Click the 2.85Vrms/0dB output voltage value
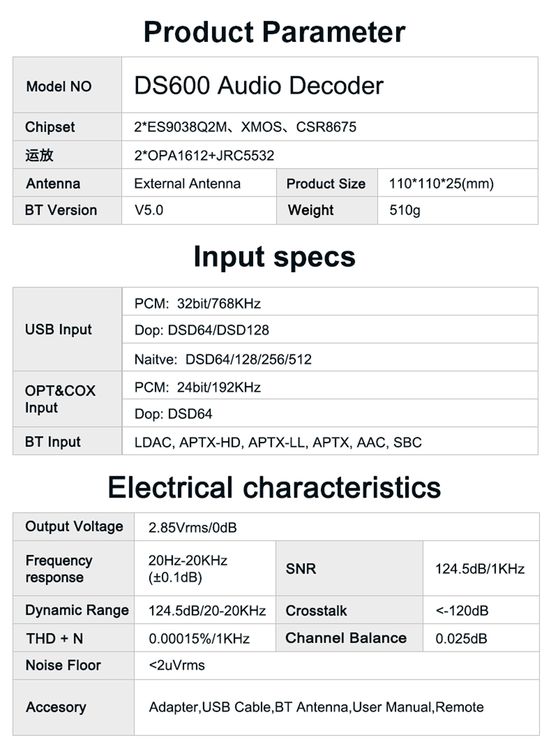551x756 pixels. click(x=192, y=528)
